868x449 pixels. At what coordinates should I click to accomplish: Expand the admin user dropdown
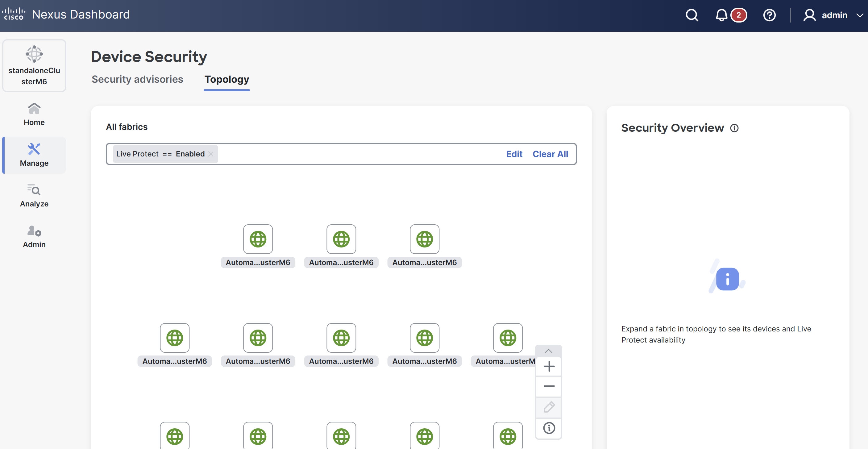pyautogui.click(x=860, y=15)
